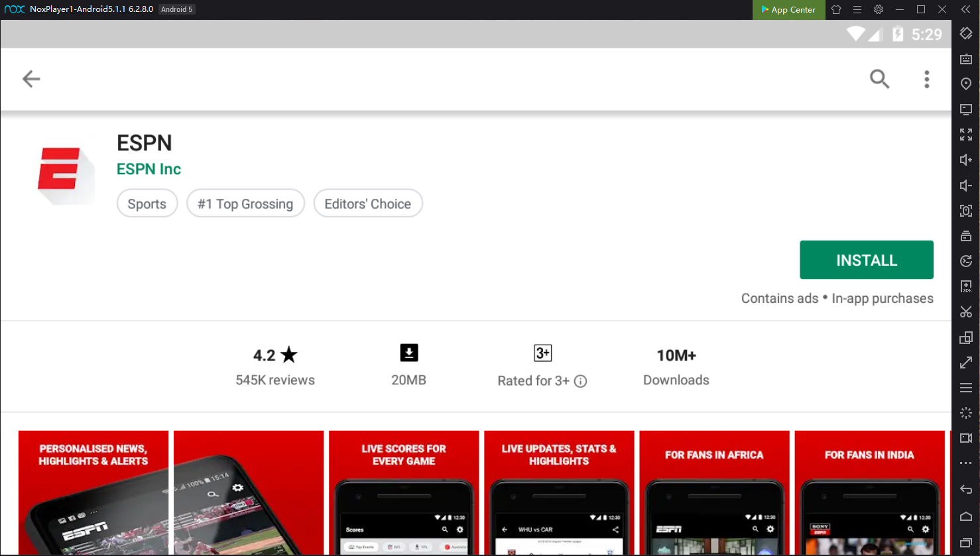Screen dimensions: 980x556
Task: Open Nox system settings gear
Action: pos(879,9)
